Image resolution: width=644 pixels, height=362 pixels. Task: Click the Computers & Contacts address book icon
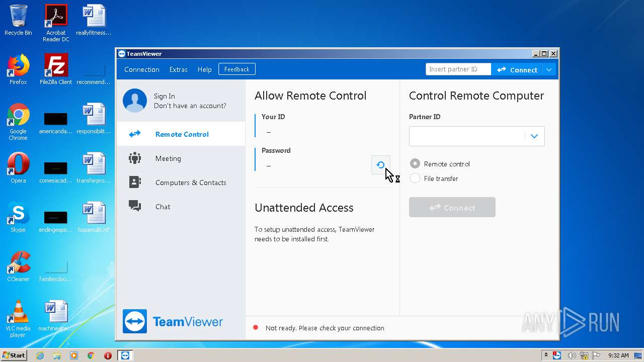pos(134,182)
